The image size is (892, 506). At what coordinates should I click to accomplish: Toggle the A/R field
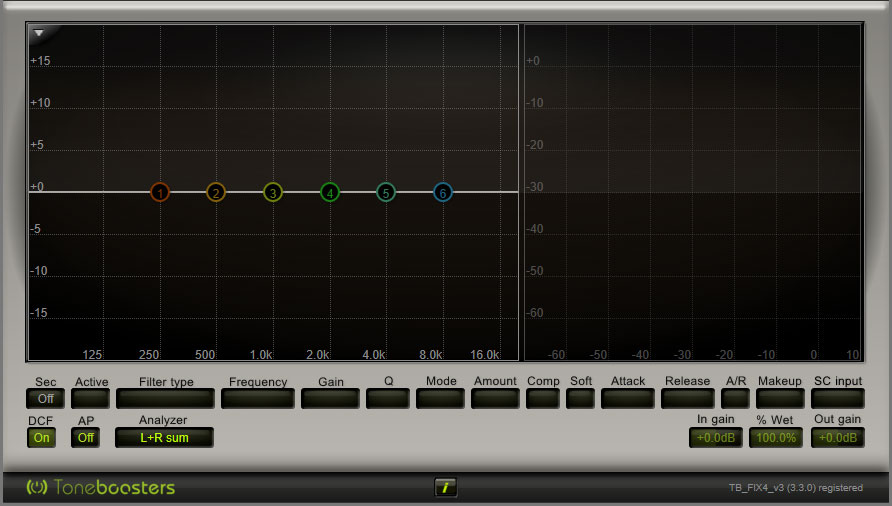click(736, 398)
